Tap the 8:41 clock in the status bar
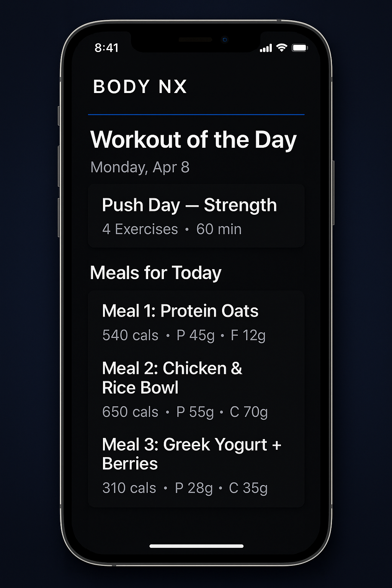Screen dimensions: 392x588 [x=106, y=48]
